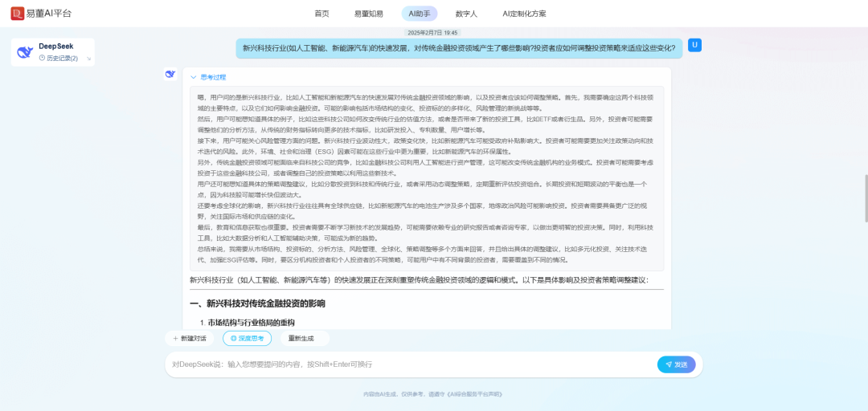Screen dimensions: 868x411
Task: Toggle the 深度思考 deep thinking mode
Action: tap(247, 338)
